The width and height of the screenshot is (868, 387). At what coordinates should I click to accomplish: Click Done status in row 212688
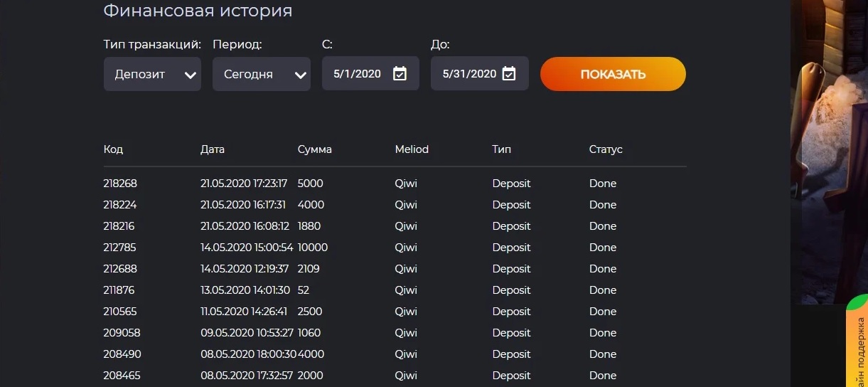click(603, 269)
